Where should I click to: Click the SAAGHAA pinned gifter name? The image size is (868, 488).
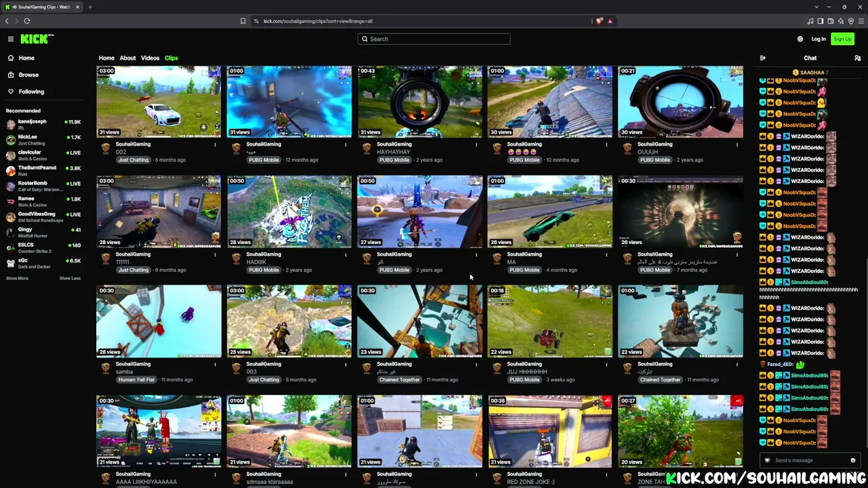812,73
